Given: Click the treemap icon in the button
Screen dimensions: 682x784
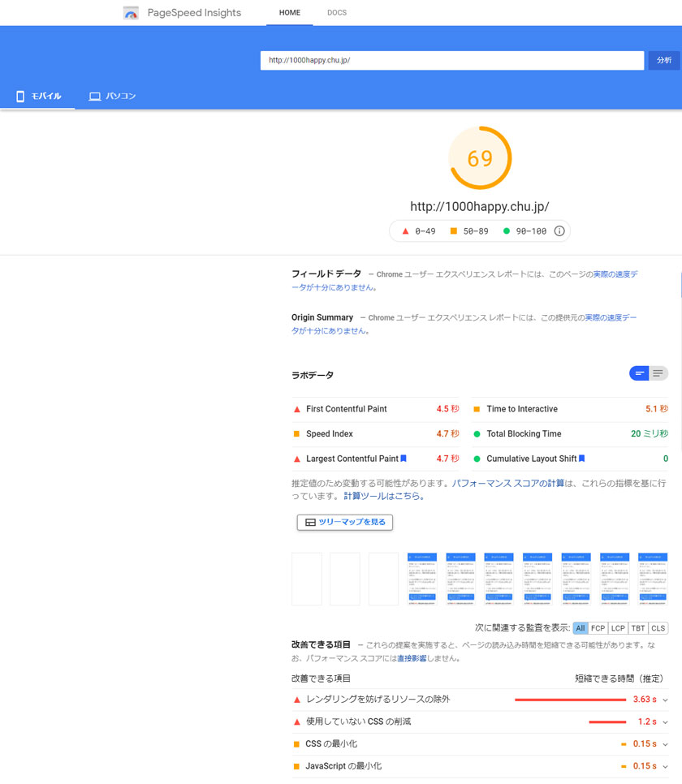Looking at the screenshot, I should pyautogui.click(x=310, y=523).
